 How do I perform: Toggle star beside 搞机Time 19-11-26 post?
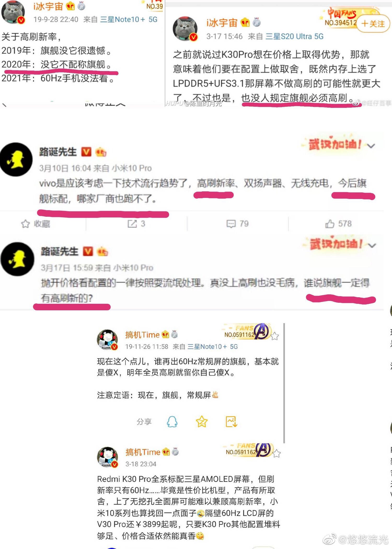(x=274, y=336)
